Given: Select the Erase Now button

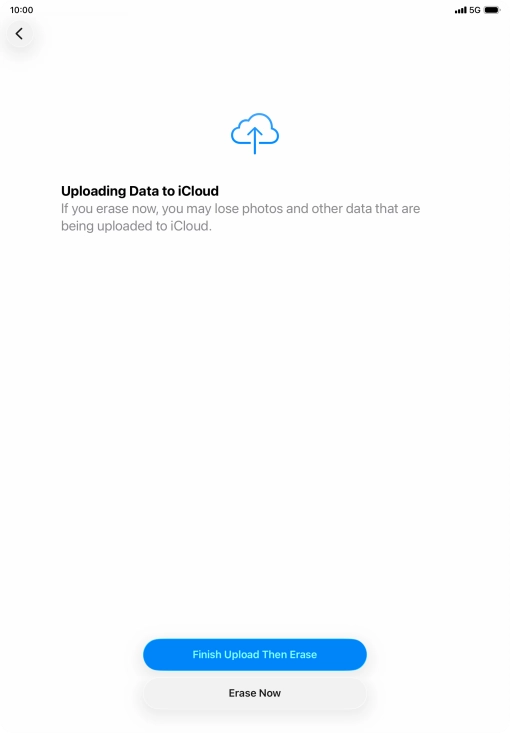Looking at the screenshot, I should [x=255, y=693].
